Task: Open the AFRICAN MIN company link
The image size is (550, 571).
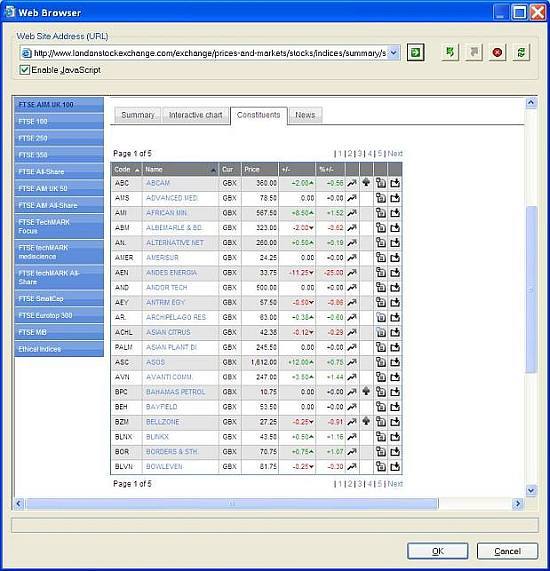Action: [x=166, y=213]
